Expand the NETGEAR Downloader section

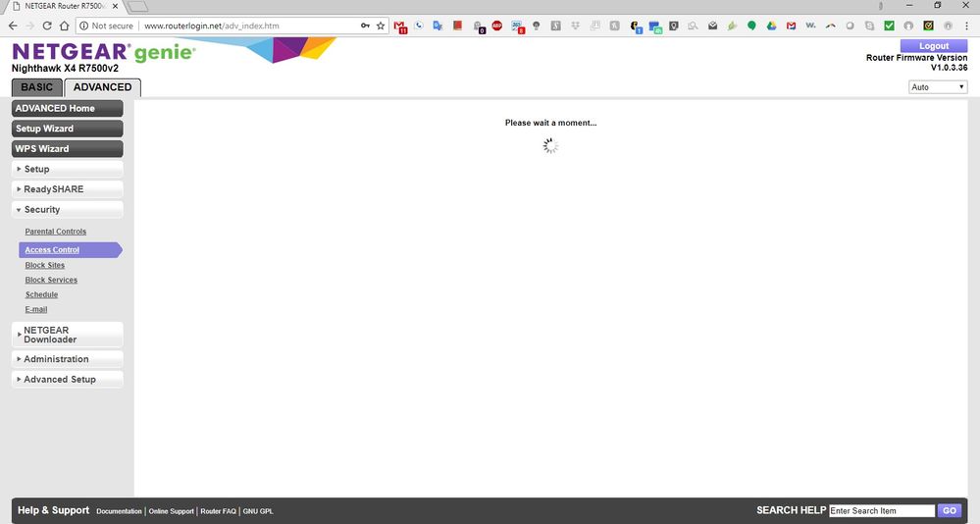[67, 335]
